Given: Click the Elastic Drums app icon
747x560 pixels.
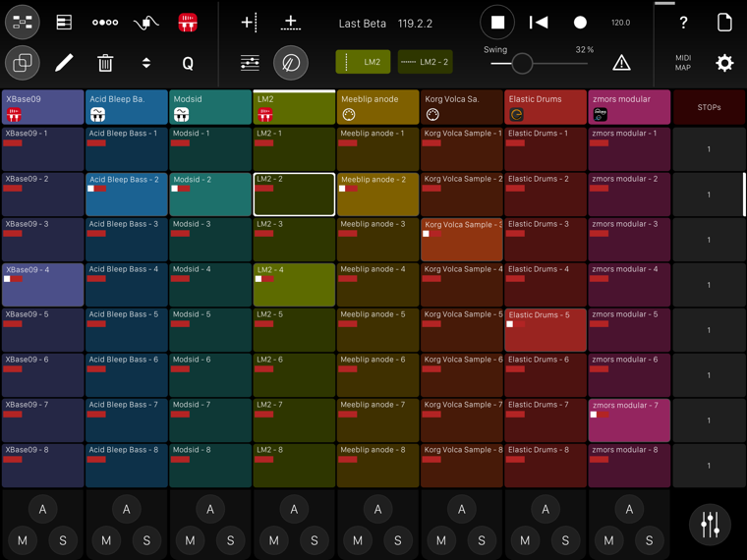Looking at the screenshot, I should [x=516, y=114].
